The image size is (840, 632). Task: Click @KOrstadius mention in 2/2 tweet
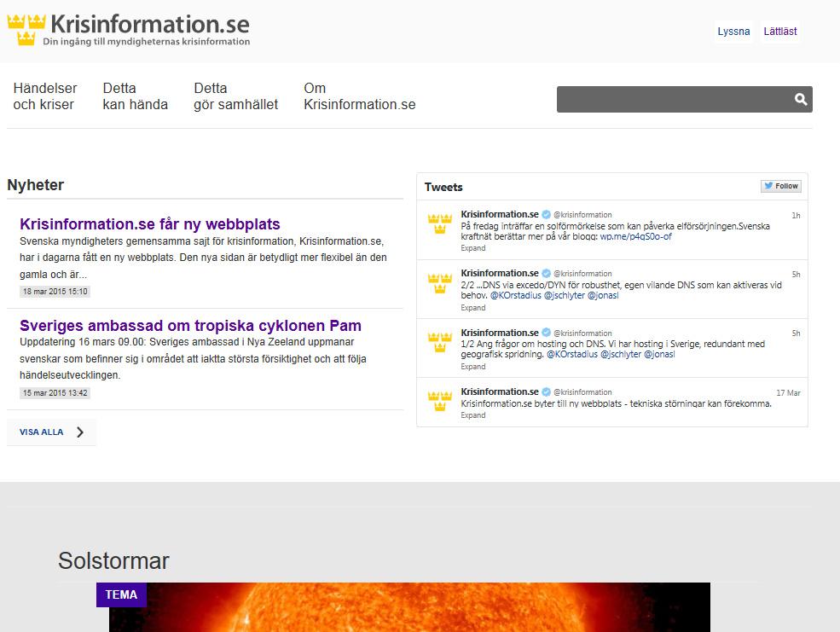(516, 295)
